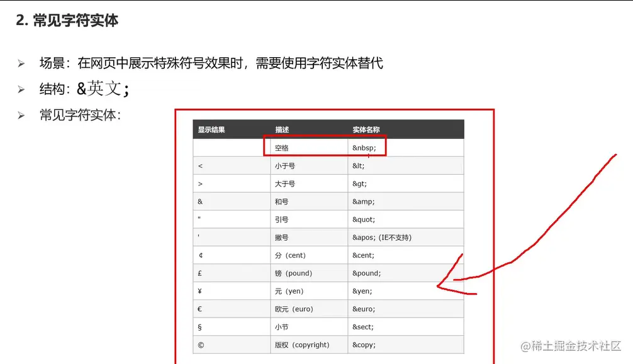Select the &yen; entity cell

[361, 290]
